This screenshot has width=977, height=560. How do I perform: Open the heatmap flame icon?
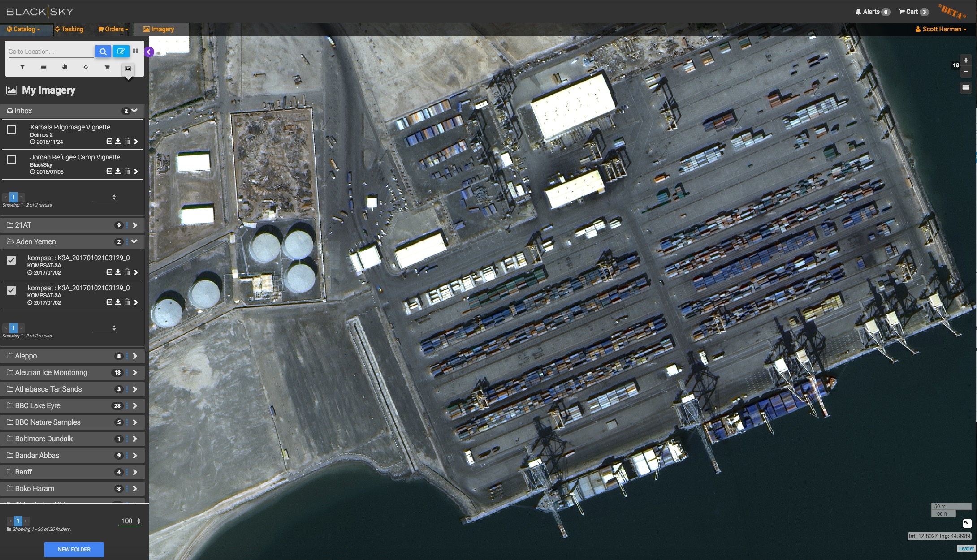pyautogui.click(x=65, y=67)
